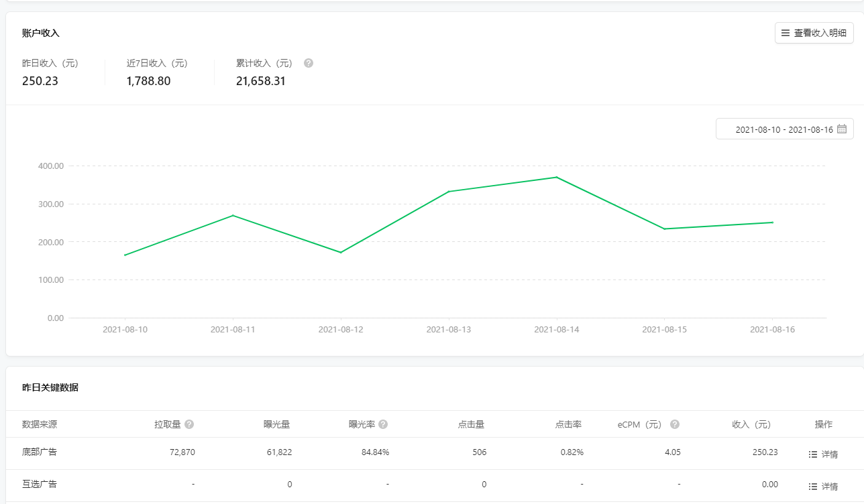Click chart data point at 2021-08-14 peak

(x=556, y=177)
